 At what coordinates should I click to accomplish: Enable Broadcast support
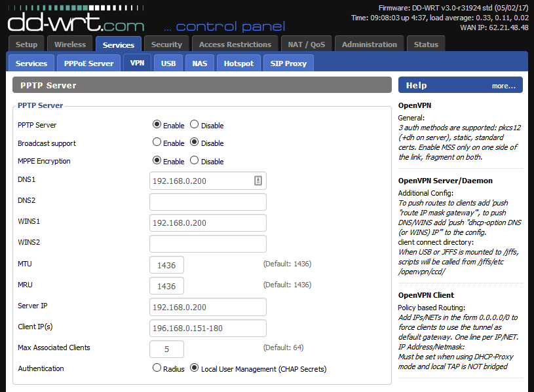(157, 142)
